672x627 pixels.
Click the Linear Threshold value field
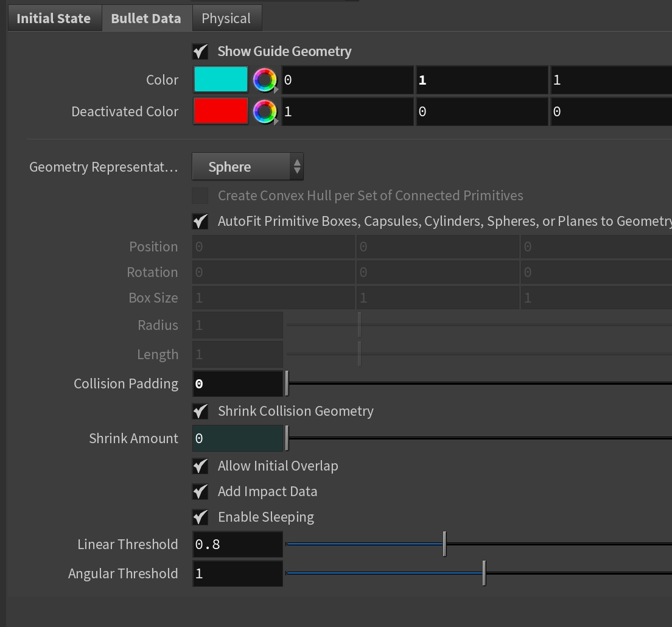tap(237, 544)
